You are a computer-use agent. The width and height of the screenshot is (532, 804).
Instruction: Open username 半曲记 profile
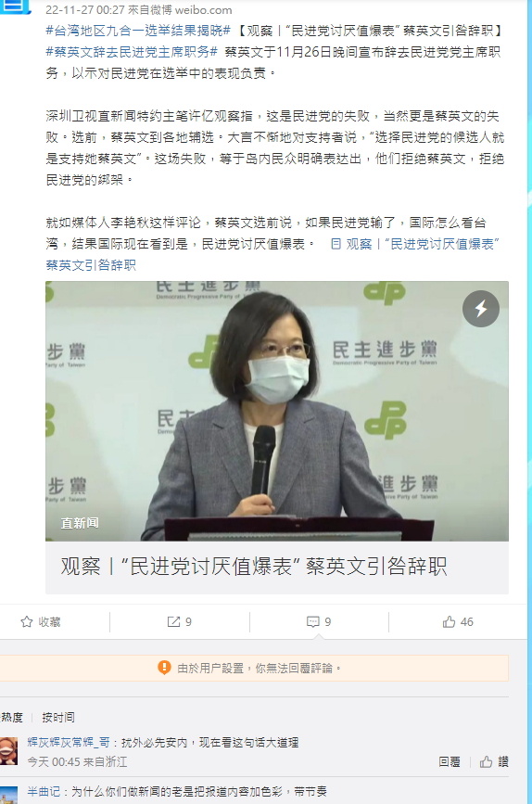(x=44, y=792)
